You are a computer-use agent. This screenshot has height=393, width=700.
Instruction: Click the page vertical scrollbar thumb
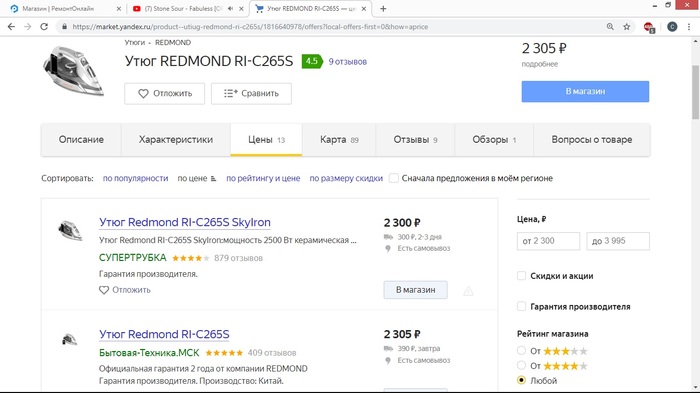[x=695, y=92]
